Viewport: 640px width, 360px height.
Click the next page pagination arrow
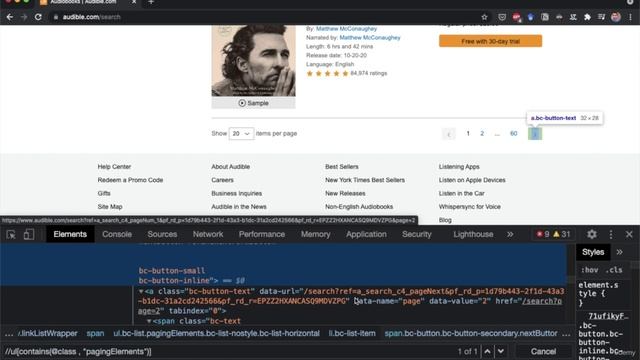[x=535, y=134]
